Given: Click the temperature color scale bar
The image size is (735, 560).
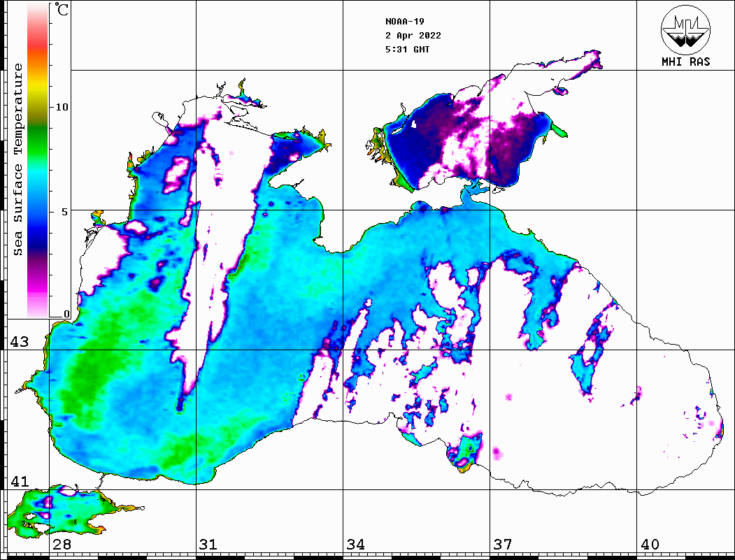Looking at the screenshot, I should (x=38, y=160).
